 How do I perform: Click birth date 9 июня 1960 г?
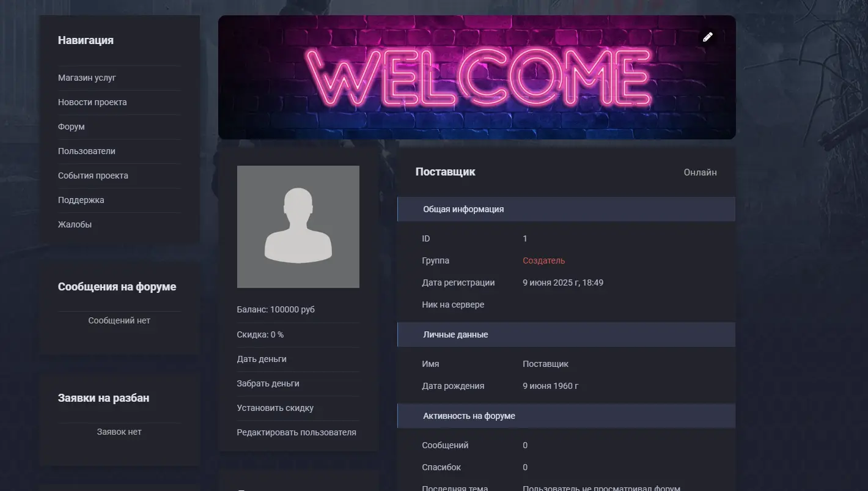(551, 386)
